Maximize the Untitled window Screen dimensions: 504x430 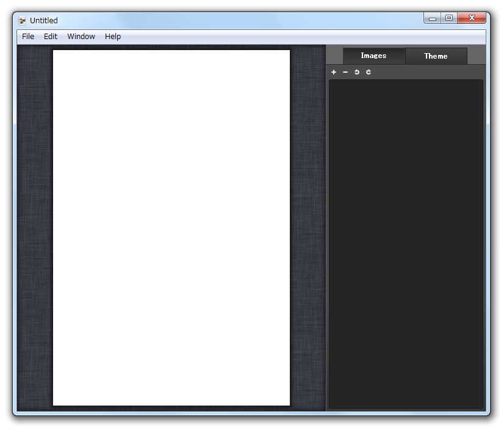[x=449, y=18]
